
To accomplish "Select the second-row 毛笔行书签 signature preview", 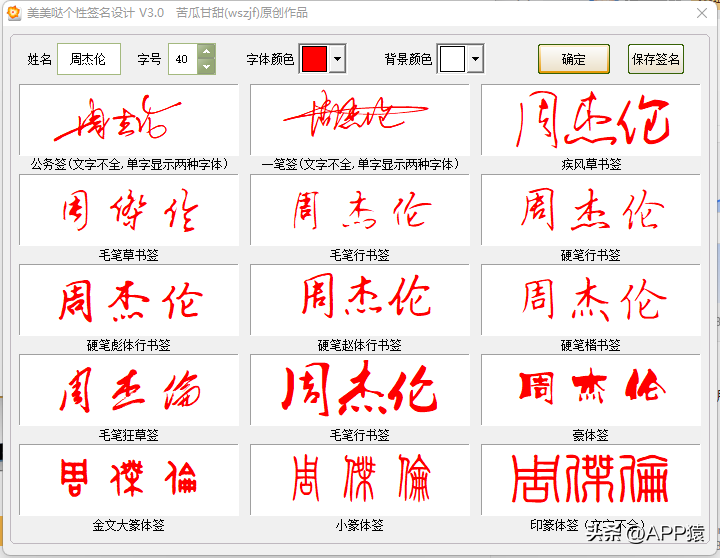I will pos(360,210).
